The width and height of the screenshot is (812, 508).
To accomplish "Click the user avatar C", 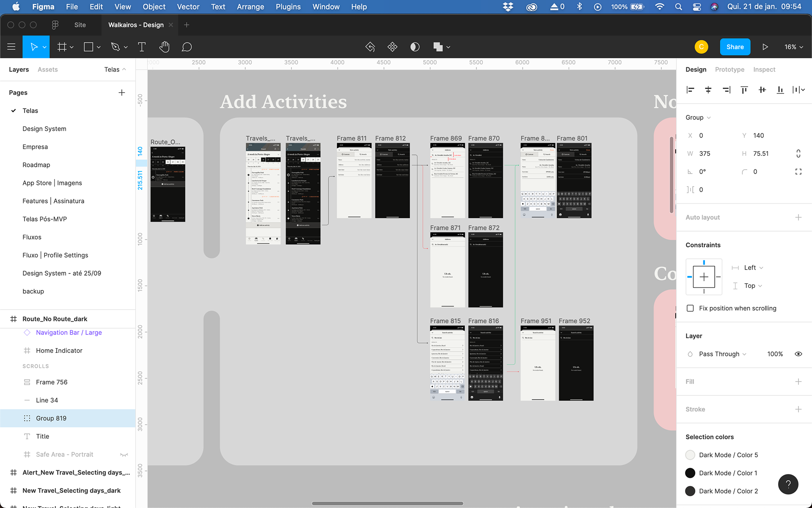I will pos(701,47).
